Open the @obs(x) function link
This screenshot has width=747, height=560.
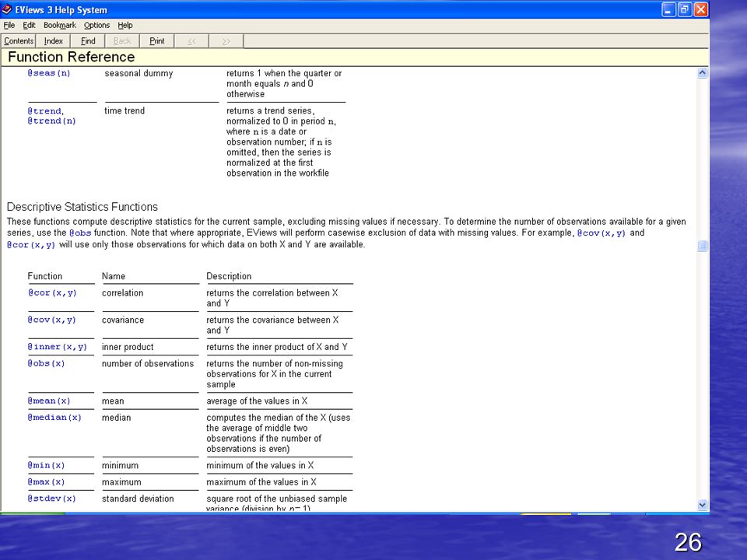46,363
